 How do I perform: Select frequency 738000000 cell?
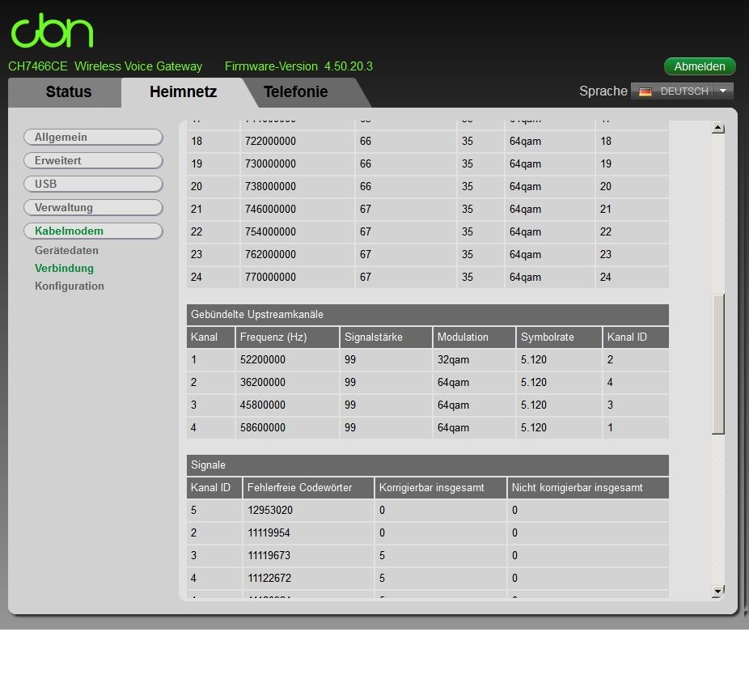click(297, 186)
